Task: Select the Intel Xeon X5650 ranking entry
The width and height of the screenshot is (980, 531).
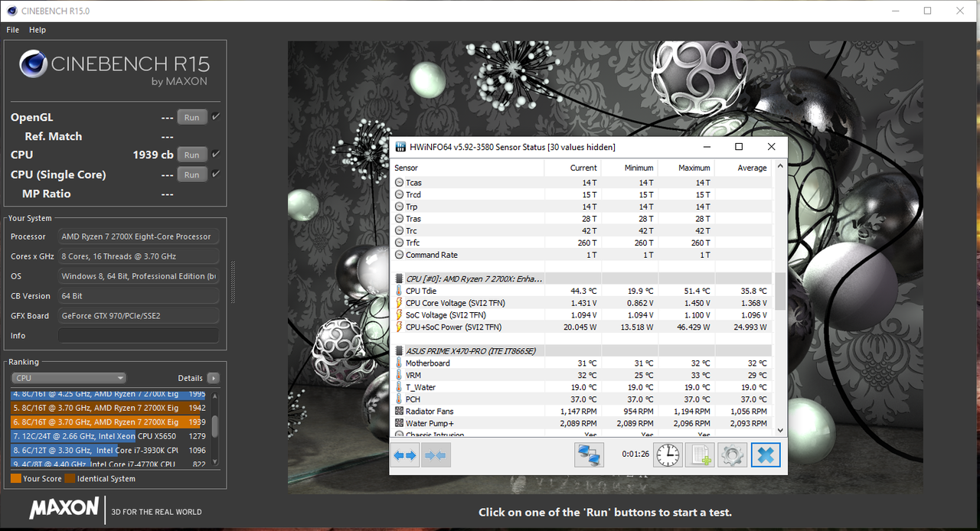Action: [108, 436]
